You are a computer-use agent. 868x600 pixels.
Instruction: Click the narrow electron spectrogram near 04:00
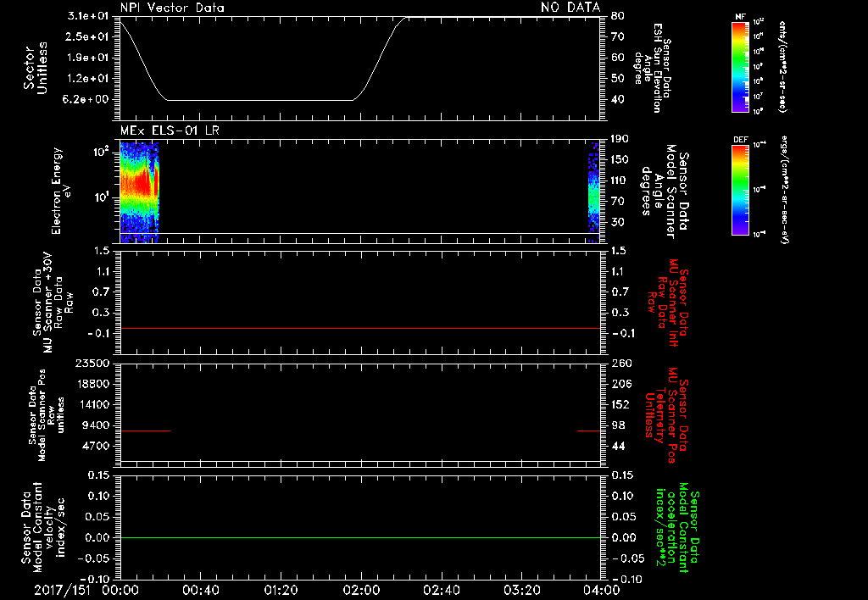point(594,192)
